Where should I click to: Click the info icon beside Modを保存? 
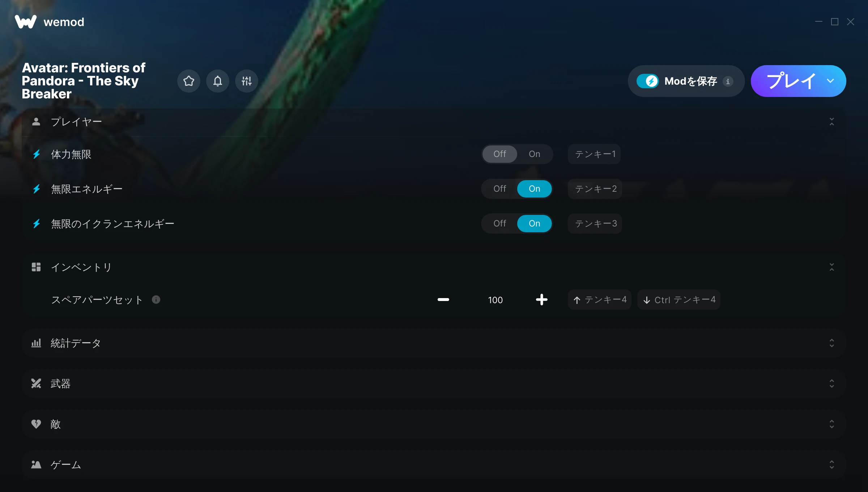click(x=728, y=81)
